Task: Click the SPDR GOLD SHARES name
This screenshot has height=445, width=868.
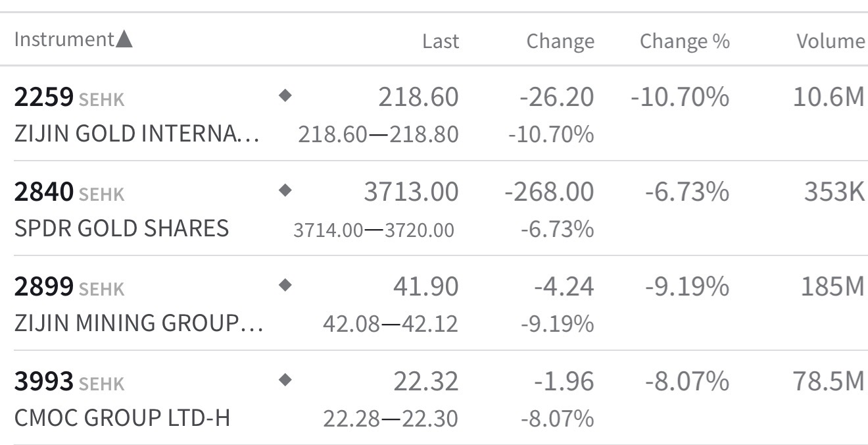Action: tap(122, 228)
